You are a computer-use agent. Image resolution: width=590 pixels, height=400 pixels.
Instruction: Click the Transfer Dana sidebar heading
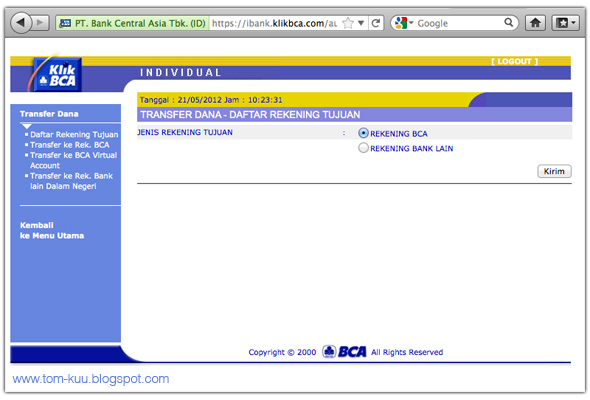click(x=49, y=114)
